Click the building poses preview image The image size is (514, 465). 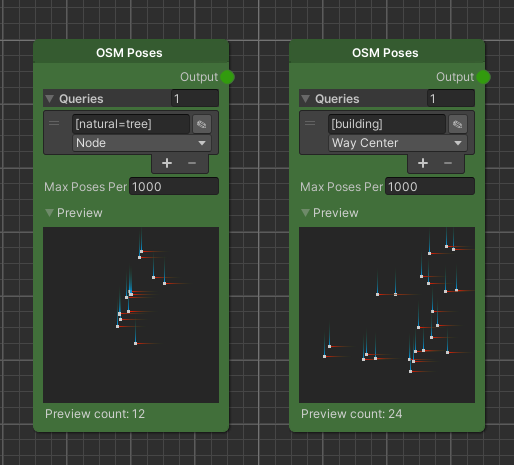[387, 315]
